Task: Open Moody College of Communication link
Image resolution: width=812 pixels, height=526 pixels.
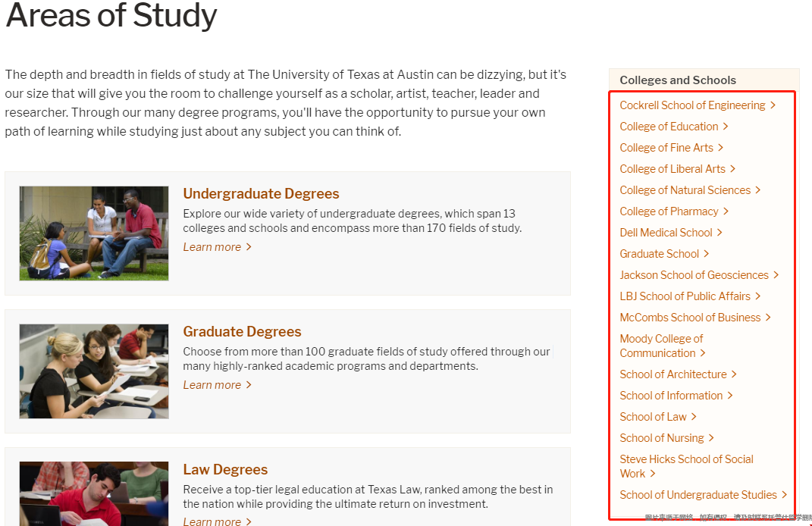Action: 663,346
